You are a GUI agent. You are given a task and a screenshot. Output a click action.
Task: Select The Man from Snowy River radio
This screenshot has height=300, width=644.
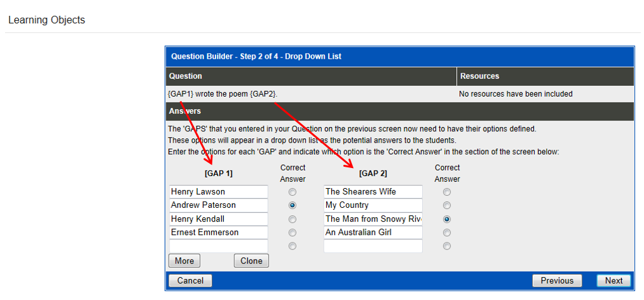447,219
